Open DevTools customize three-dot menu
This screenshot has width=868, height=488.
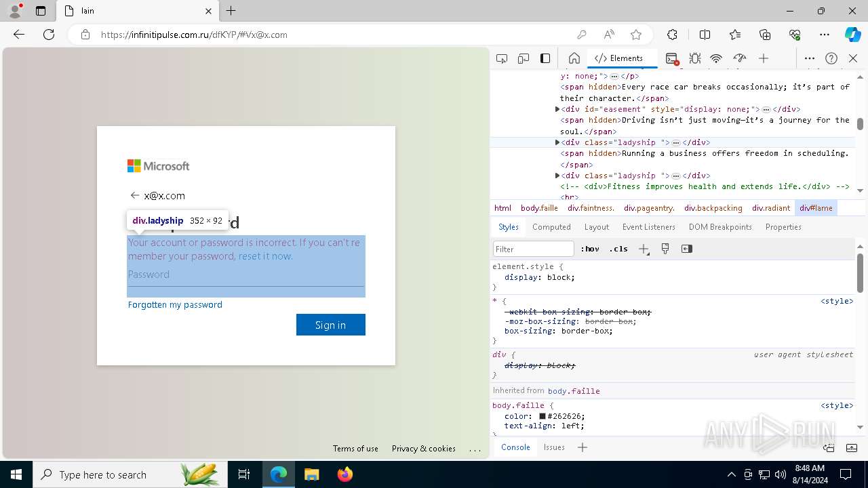810,58
